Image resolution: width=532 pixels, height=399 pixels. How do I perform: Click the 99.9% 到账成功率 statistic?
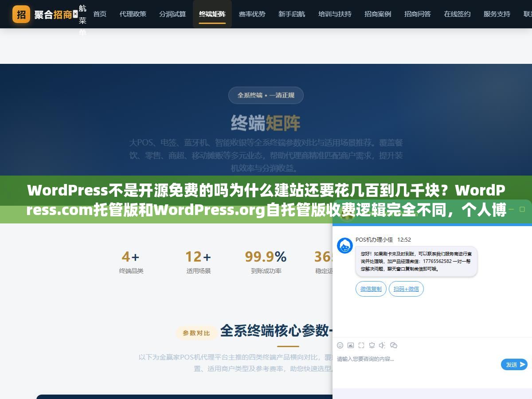click(x=266, y=262)
